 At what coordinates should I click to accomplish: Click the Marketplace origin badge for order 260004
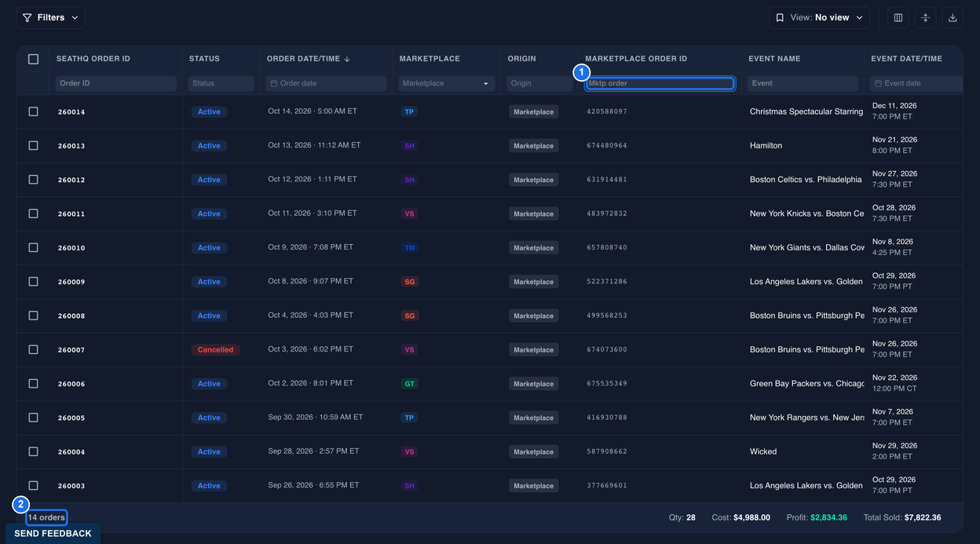(x=534, y=452)
